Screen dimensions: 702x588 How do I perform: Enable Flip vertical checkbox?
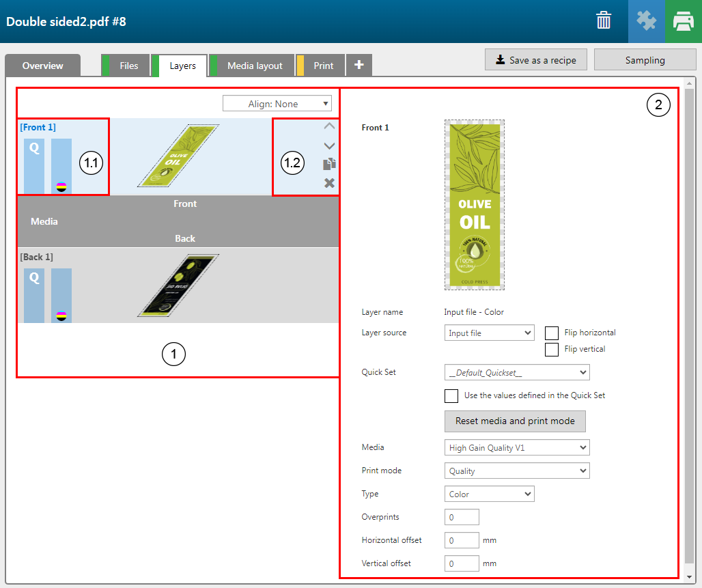[x=552, y=349]
